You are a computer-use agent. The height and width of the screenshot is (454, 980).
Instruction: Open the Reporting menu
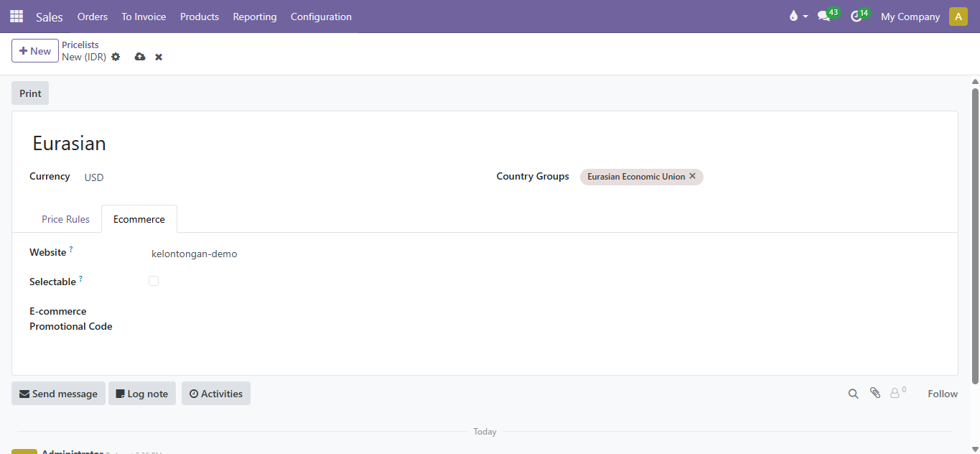pos(254,17)
